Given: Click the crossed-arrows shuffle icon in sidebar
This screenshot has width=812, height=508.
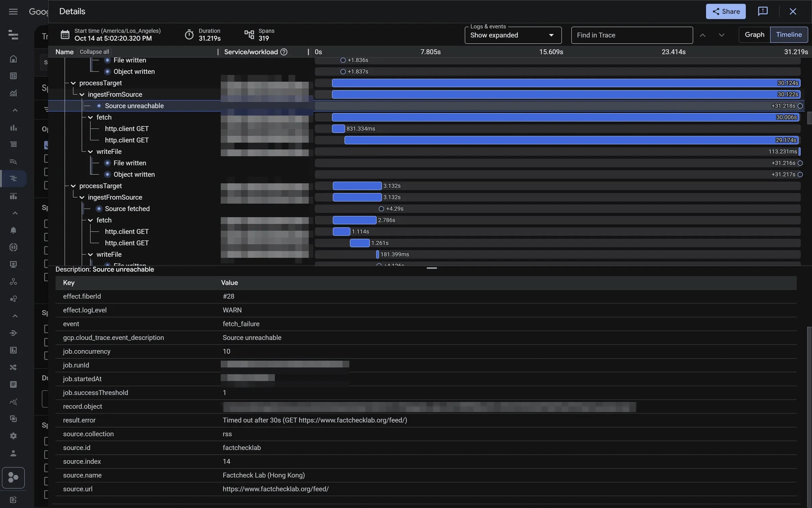Looking at the screenshot, I should coord(13,367).
